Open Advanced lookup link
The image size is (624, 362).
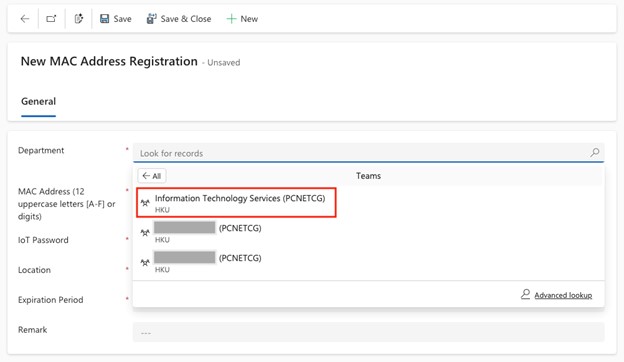tap(563, 295)
